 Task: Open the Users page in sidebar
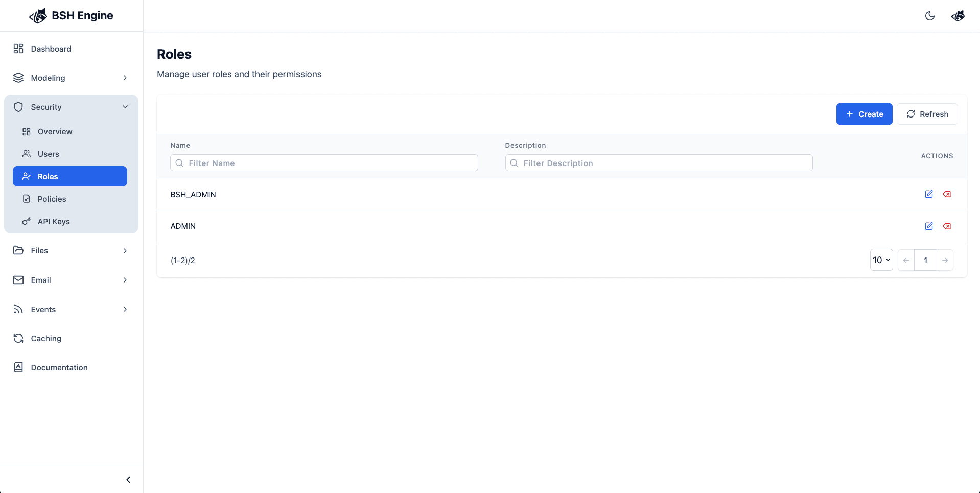49,154
